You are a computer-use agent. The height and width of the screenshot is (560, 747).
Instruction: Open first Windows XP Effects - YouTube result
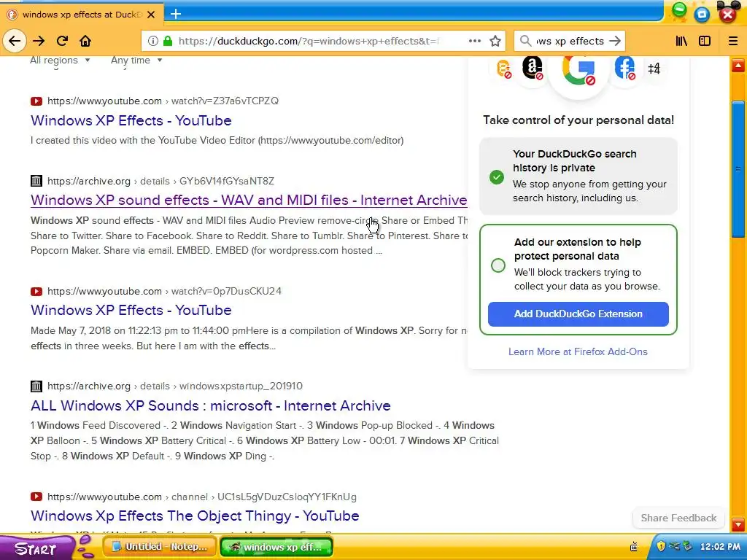(131, 120)
